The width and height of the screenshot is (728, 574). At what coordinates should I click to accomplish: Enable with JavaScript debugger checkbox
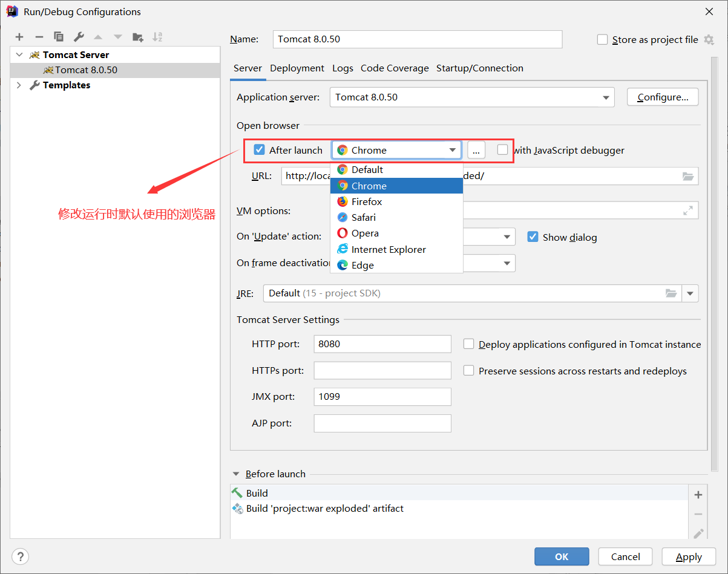[x=503, y=150]
